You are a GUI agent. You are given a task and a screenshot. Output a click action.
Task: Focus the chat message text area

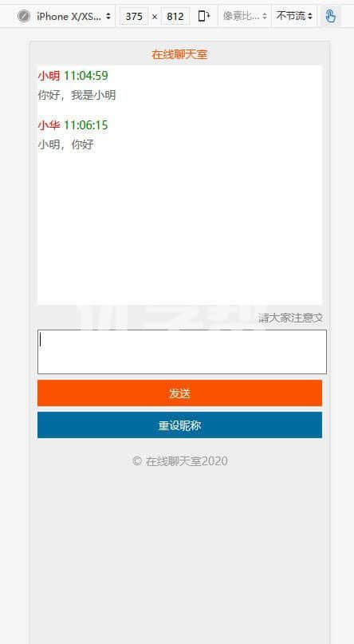click(x=182, y=352)
